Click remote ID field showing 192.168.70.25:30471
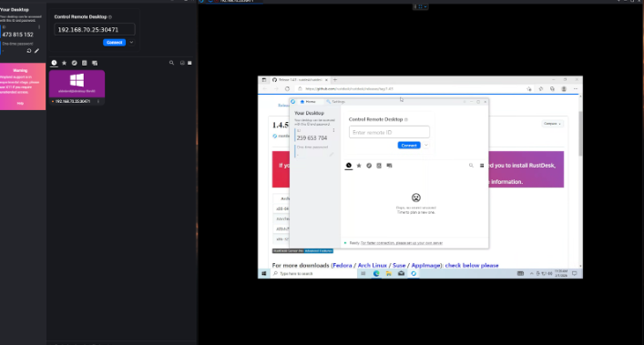Image resolution: width=644 pixels, height=345 pixels. (95, 29)
